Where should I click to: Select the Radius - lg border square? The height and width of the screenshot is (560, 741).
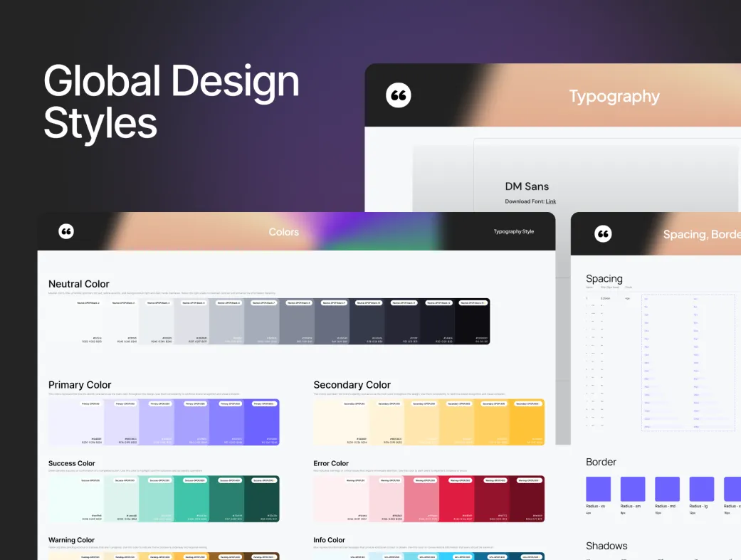tap(701, 489)
